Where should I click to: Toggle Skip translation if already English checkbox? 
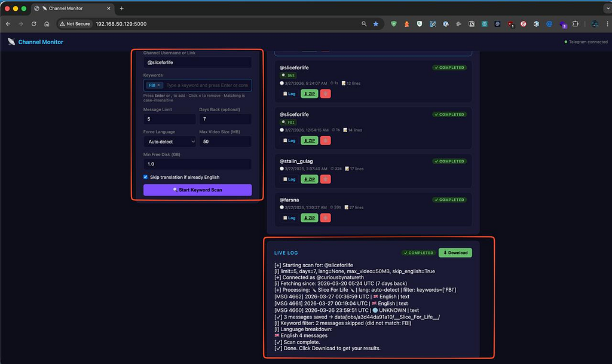click(146, 177)
